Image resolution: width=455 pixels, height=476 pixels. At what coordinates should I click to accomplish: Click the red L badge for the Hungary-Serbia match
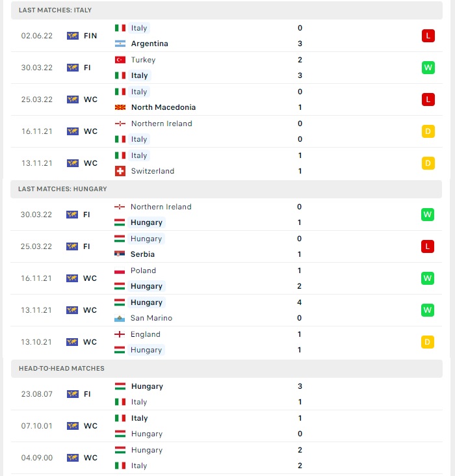point(428,246)
